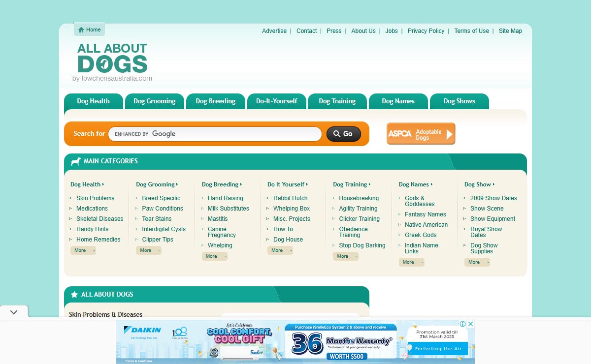This screenshot has height=364, width=591.
Task: Open the Dog Training tab
Action: (337, 101)
